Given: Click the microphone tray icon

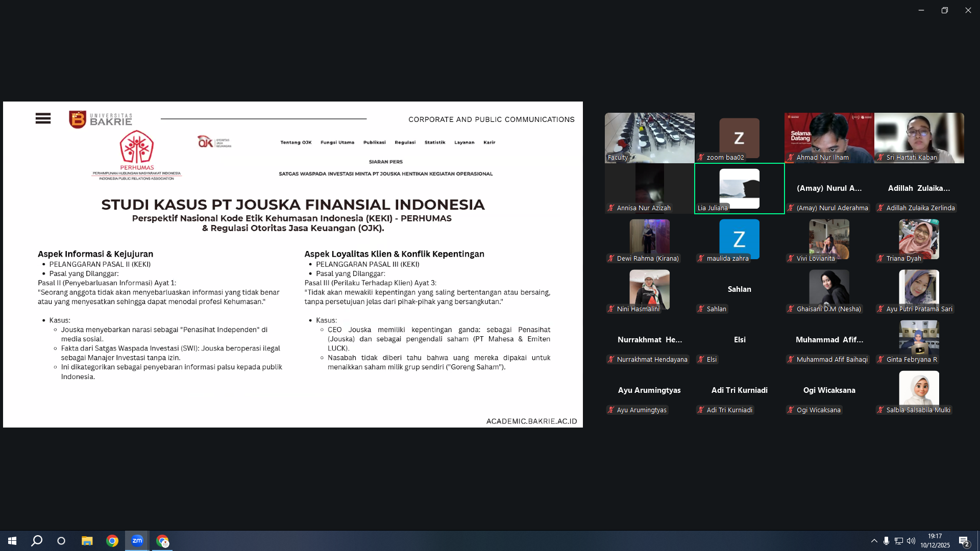Looking at the screenshot, I should coord(887,541).
